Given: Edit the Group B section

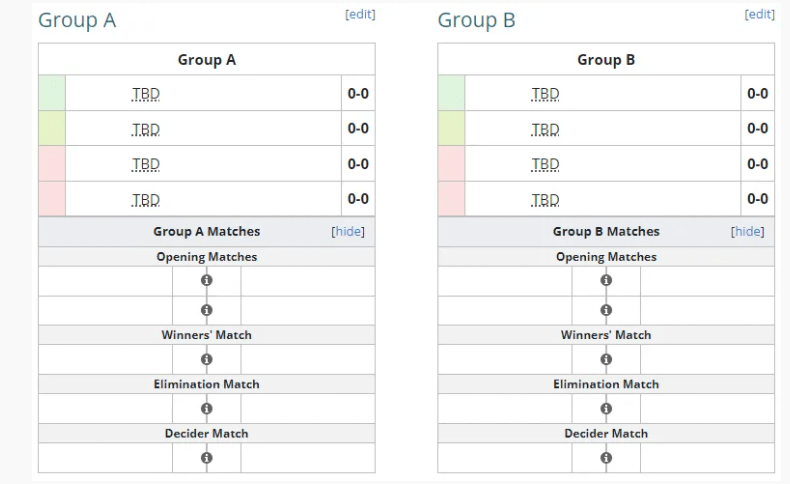Looking at the screenshot, I should tap(759, 15).
